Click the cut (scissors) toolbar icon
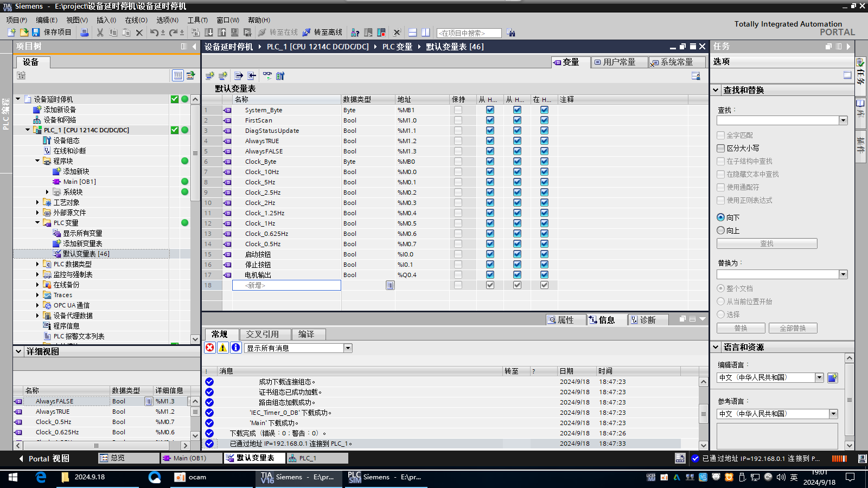 point(100,33)
